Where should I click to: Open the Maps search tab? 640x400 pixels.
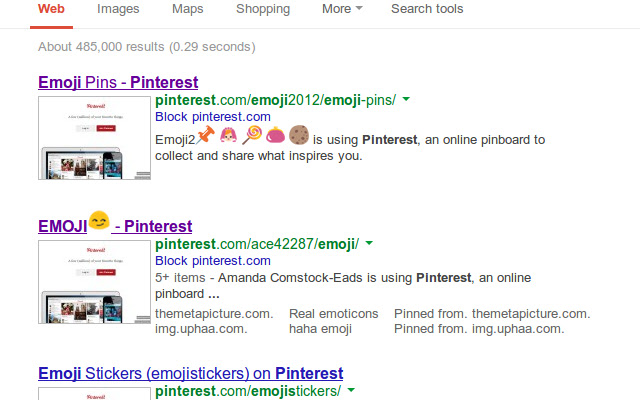click(x=187, y=9)
